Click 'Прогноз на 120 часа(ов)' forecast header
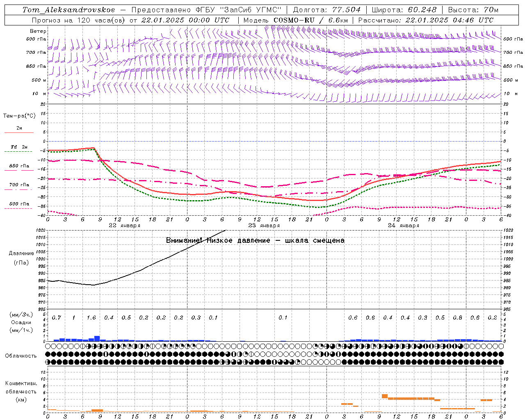The height and width of the screenshot is (420, 525). coord(78,20)
